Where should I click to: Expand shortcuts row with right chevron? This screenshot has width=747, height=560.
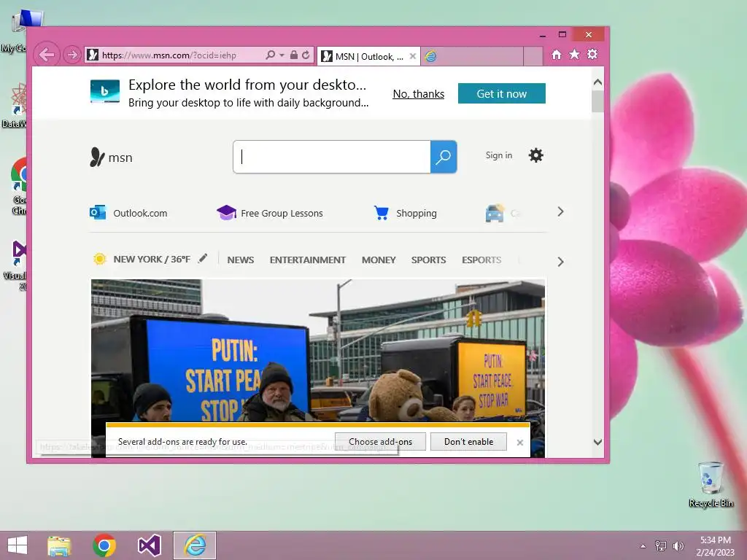click(561, 212)
